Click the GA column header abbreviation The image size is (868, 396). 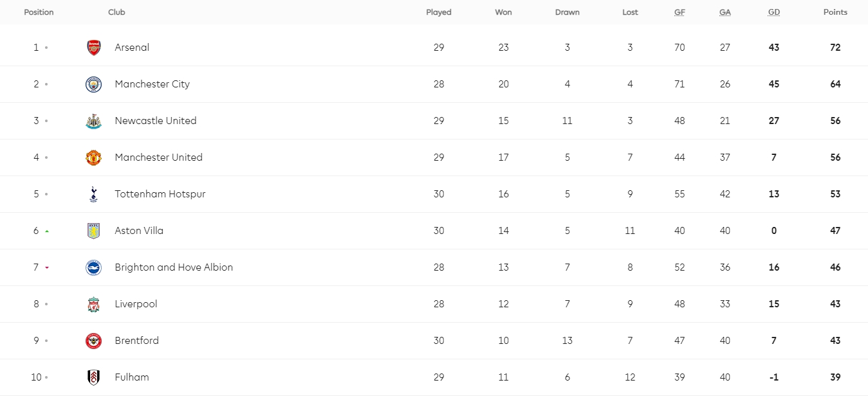(725, 12)
